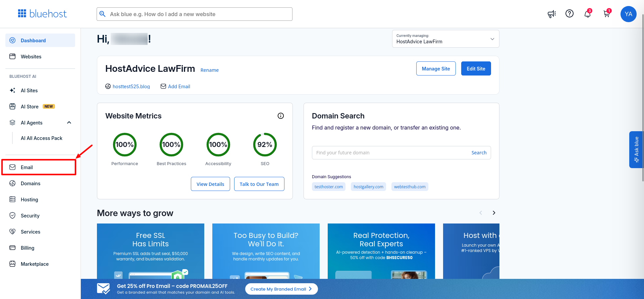
Task: Open the Currently managing site dropdown
Action: click(445, 39)
